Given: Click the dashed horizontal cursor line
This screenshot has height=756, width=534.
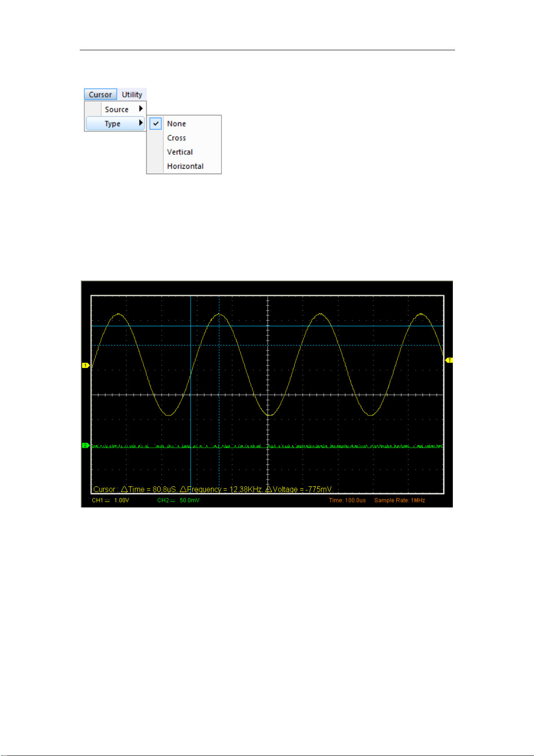Looking at the screenshot, I should [267, 345].
